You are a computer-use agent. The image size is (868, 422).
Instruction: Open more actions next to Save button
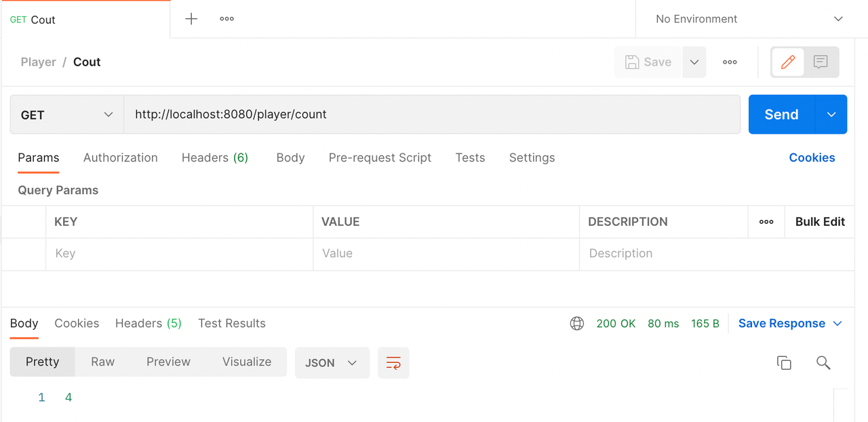[x=730, y=62]
